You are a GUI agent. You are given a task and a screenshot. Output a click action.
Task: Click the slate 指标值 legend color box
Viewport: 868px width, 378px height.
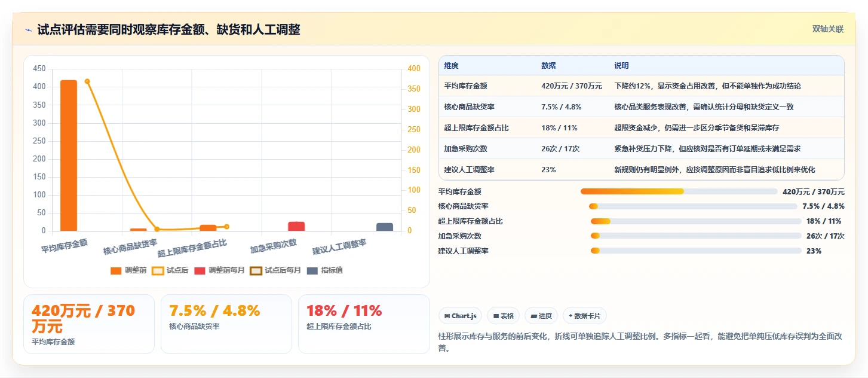click(312, 270)
